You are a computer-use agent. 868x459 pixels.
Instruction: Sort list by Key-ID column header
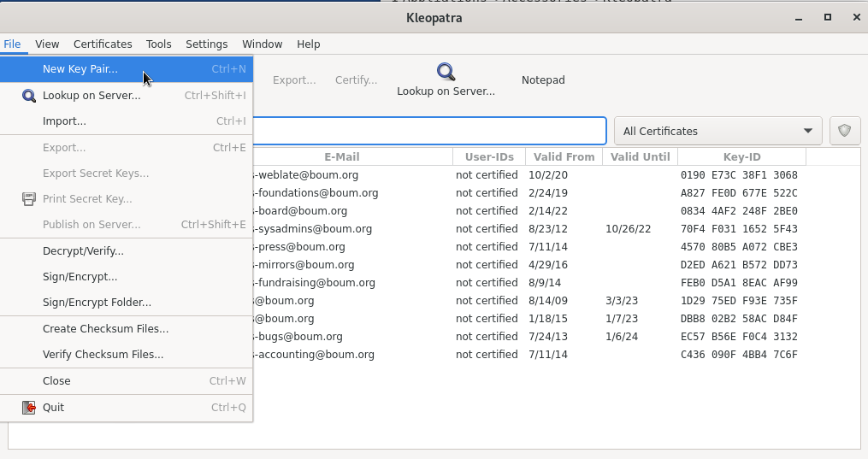[741, 156]
